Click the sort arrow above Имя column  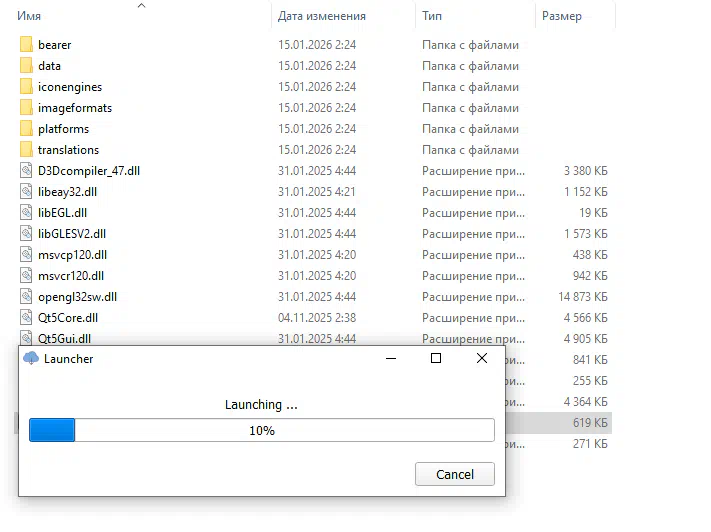(141, 5)
